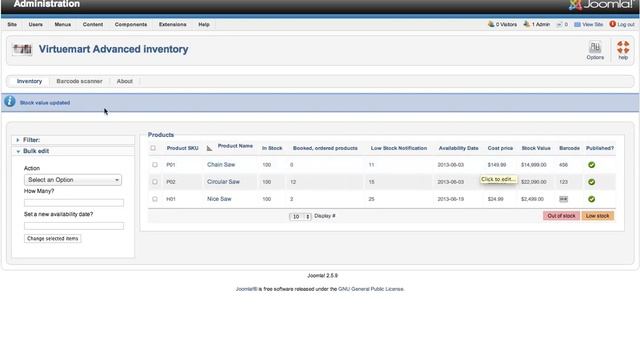Click the Joomla!® footer link
The height and width of the screenshot is (360, 640).
pyautogui.click(x=246, y=289)
